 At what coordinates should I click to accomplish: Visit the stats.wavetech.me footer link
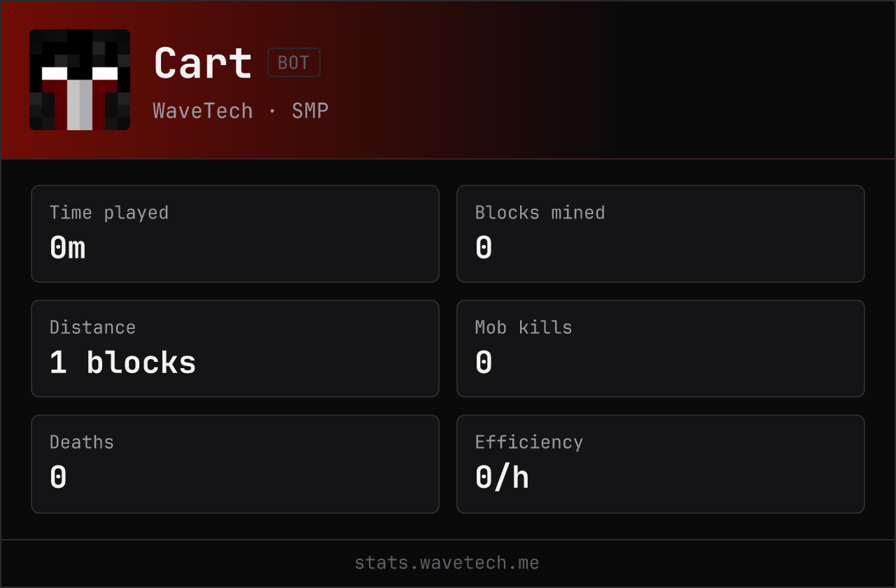point(447,563)
